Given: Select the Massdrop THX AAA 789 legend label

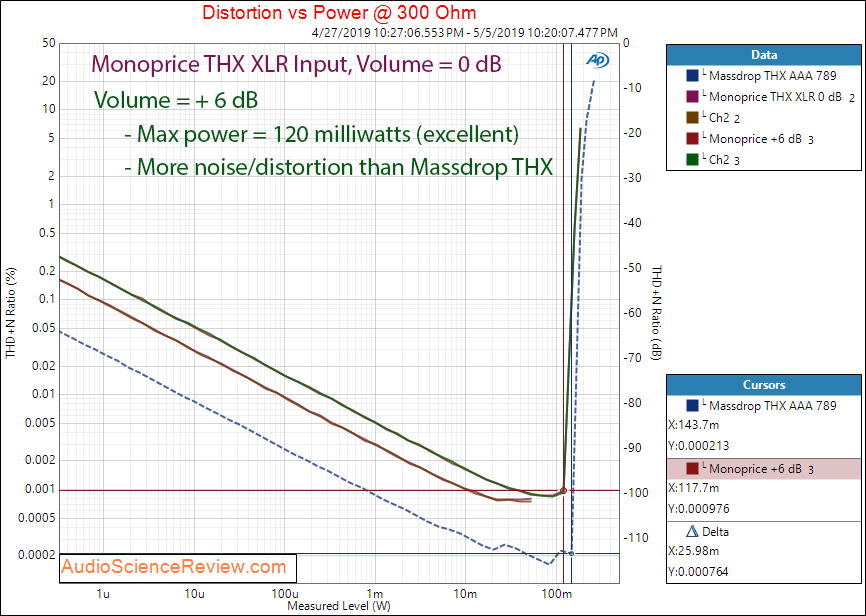Looking at the screenshot, I should (773, 76).
